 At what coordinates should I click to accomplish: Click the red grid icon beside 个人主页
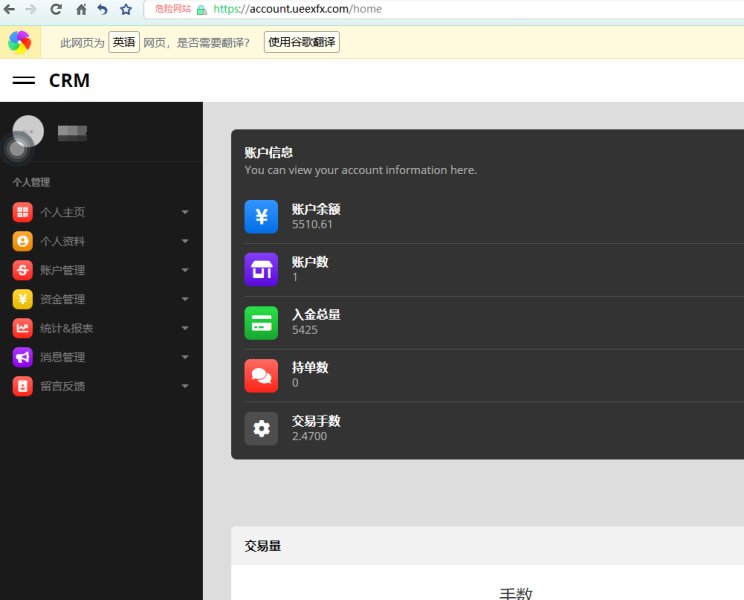coord(22,212)
